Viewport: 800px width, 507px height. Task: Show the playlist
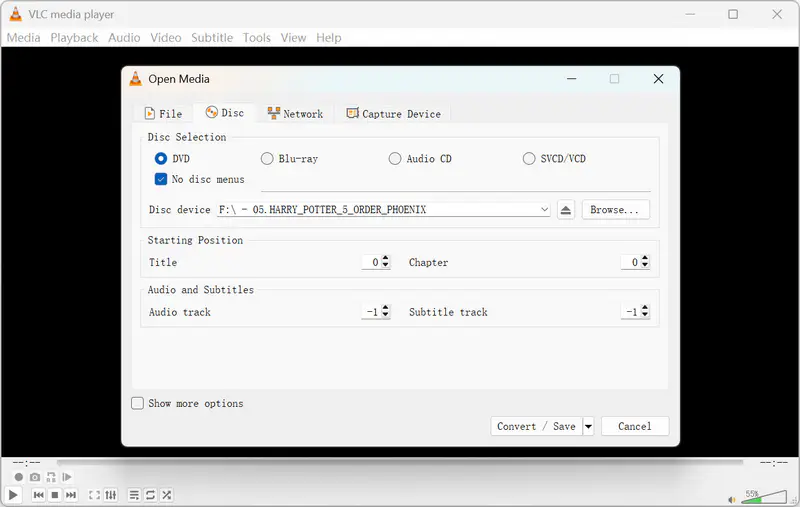pyautogui.click(x=134, y=495)
